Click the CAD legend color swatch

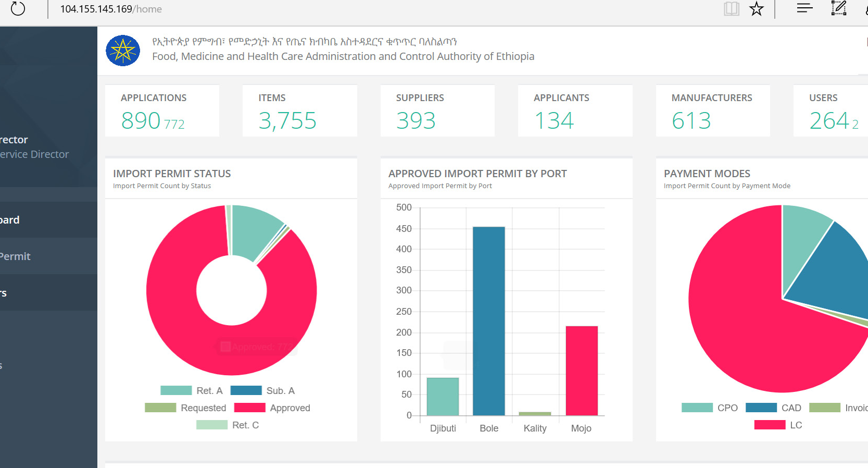coord(761,408)
